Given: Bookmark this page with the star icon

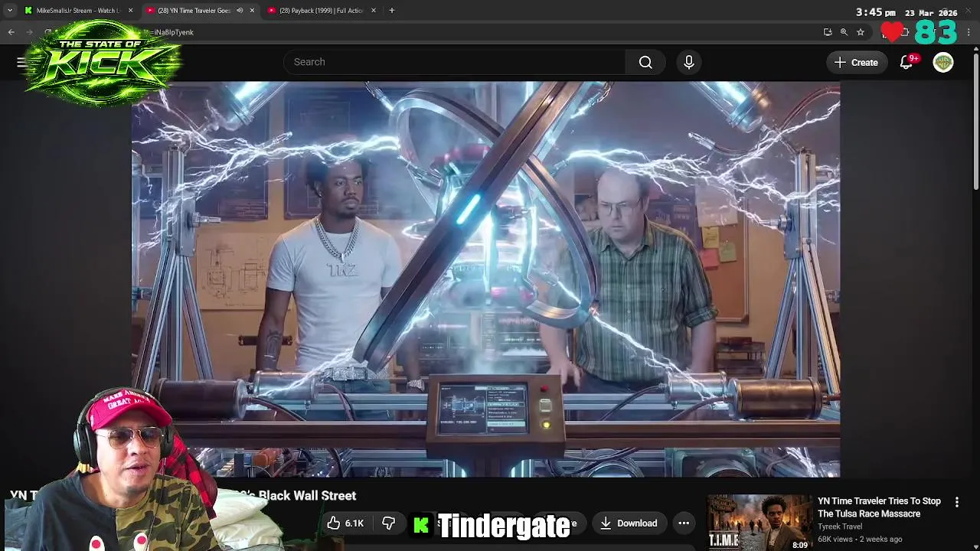Looking at the screenshot, I should point(861,32).
